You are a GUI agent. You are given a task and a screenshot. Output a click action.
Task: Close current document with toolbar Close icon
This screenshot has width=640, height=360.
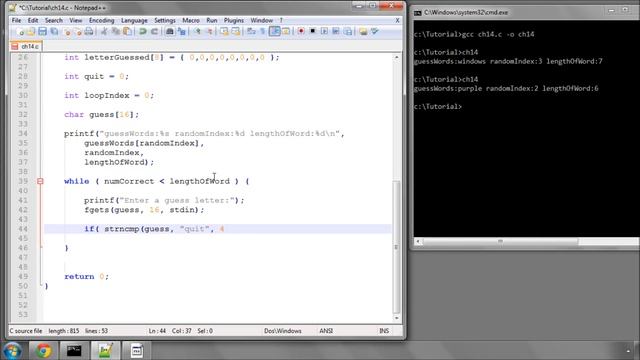point(67,31)
